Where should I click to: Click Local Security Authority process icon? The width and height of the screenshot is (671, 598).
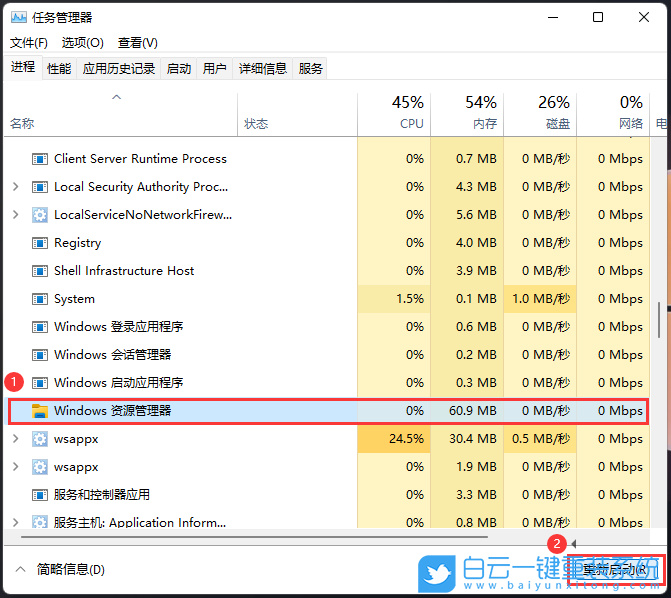tap(40, 187)
